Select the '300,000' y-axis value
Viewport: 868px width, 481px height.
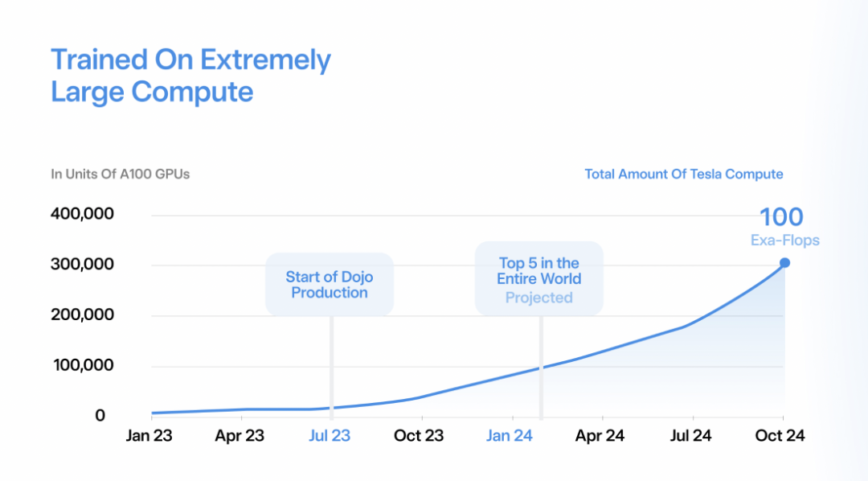pyautogui.click(x=83, y=265)
